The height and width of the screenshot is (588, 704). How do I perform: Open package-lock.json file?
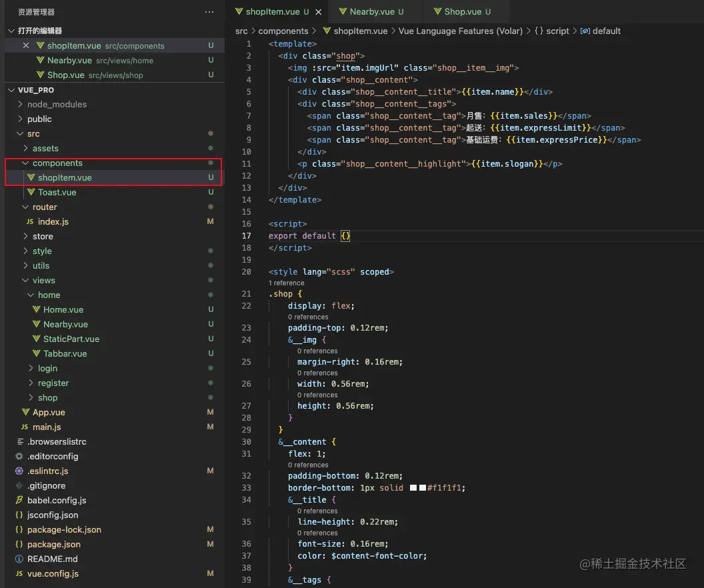(x=115, y=529)
